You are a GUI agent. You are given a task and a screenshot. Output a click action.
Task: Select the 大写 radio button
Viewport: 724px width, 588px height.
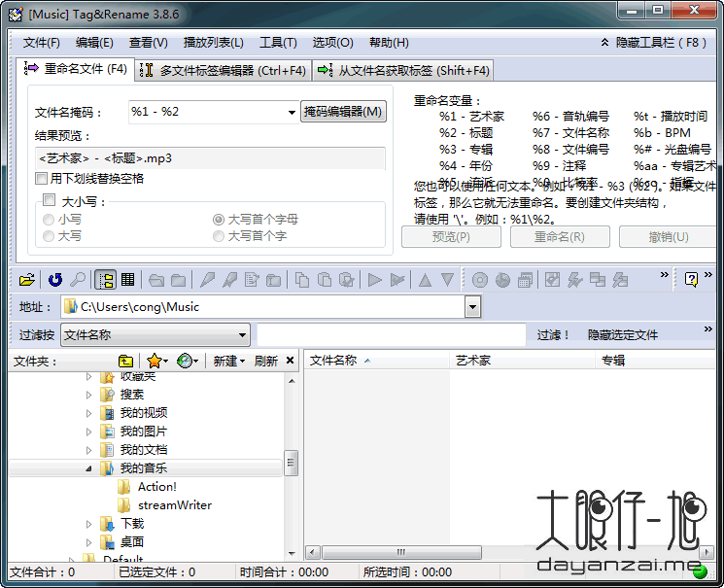click(x=49, y=236)
